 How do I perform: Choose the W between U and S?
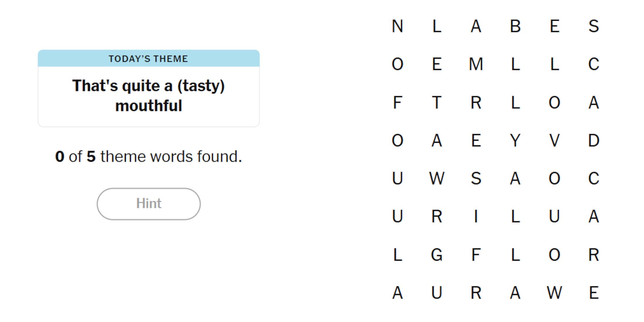[x=437, y=179]
